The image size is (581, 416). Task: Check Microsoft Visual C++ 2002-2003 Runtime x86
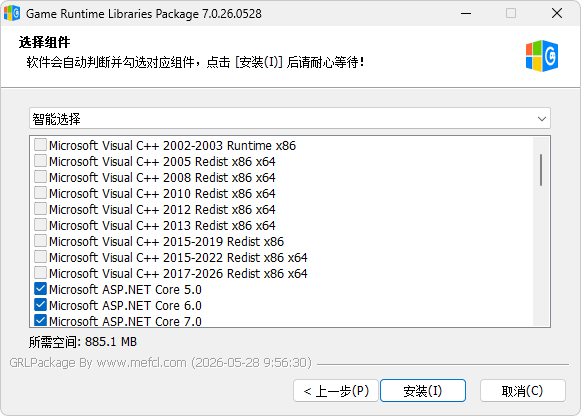pyautogui.click(x=40, y=145)
